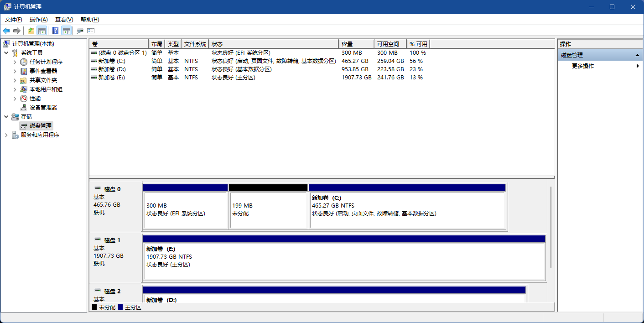Click the blue 主分区 legend swatch
The height and width of the screenshot is (323, 644).
click(120, 307)
